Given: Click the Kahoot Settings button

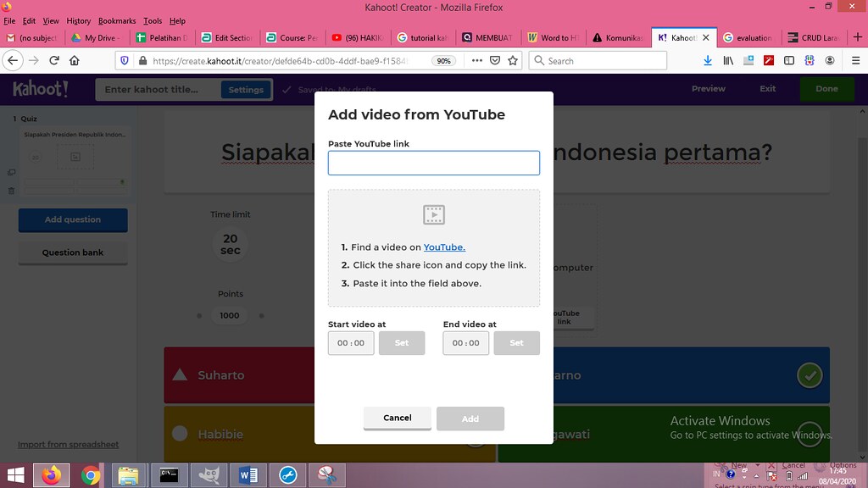Looking at the screenshot, I should pos(246,90).
